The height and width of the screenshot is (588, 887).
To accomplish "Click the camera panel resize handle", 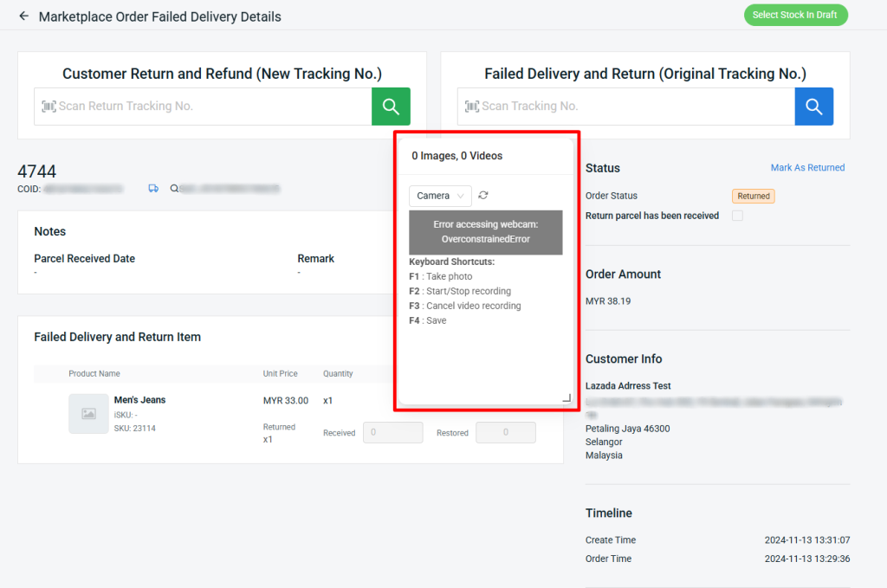I will (567, 398).
